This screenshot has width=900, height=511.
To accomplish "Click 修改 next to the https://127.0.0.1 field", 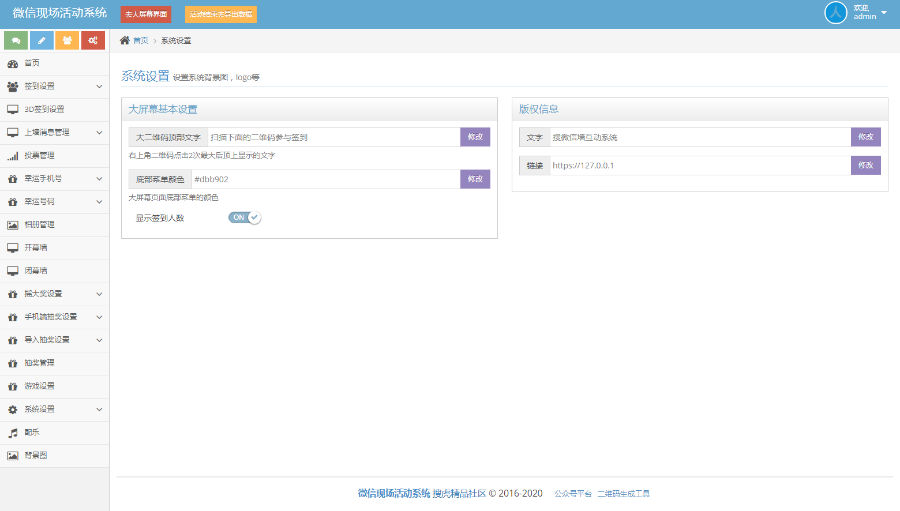I will coord(866,165).
